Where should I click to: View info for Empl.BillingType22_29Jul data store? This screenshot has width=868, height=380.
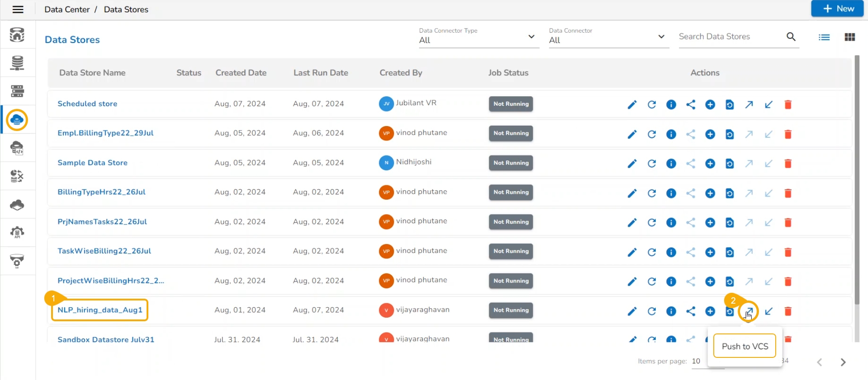[671, 134]
